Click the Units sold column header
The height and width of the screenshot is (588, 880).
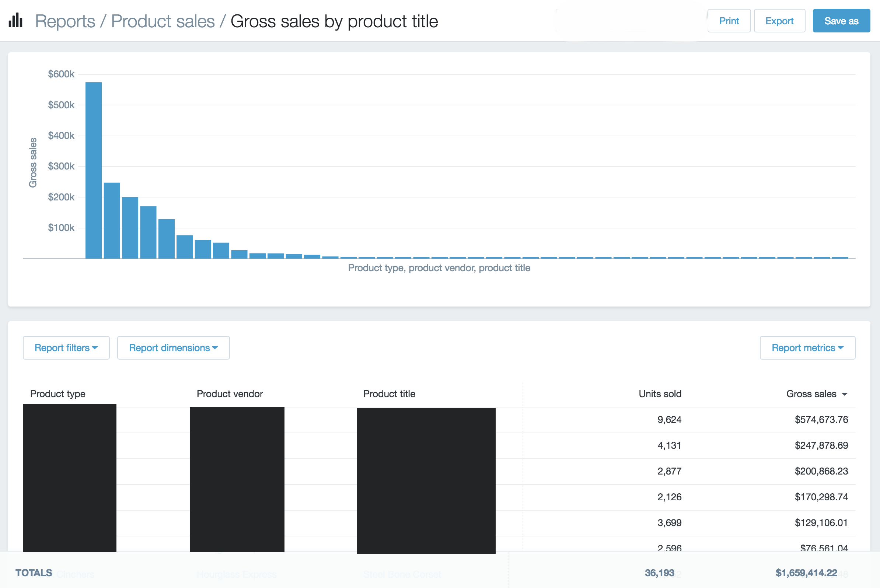click(660, 394)
